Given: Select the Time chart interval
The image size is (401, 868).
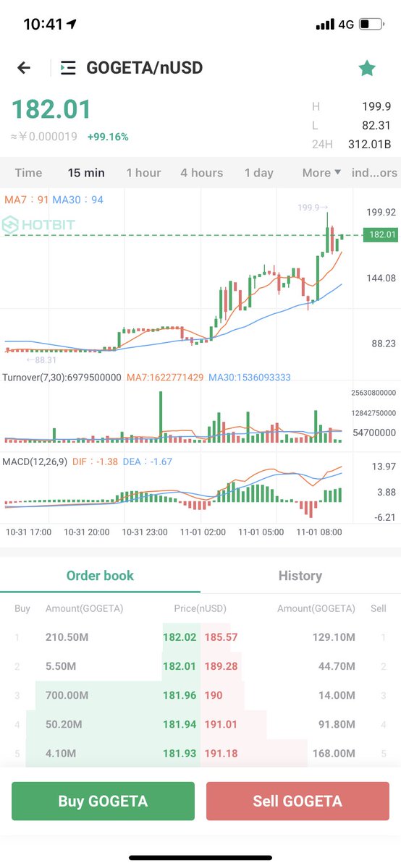Looking at the screenshot, I should [x=28, y=173].
